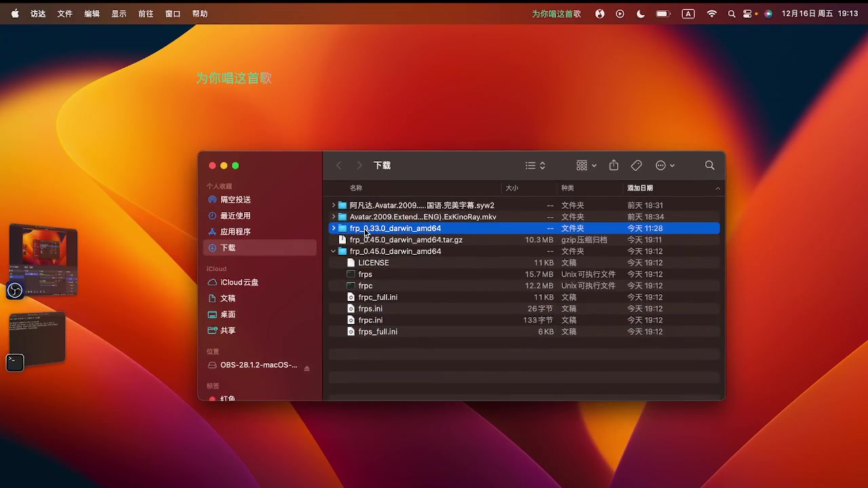Open the 访达 menu
Viewport: 868px width, 488px height.
point(38,14)
